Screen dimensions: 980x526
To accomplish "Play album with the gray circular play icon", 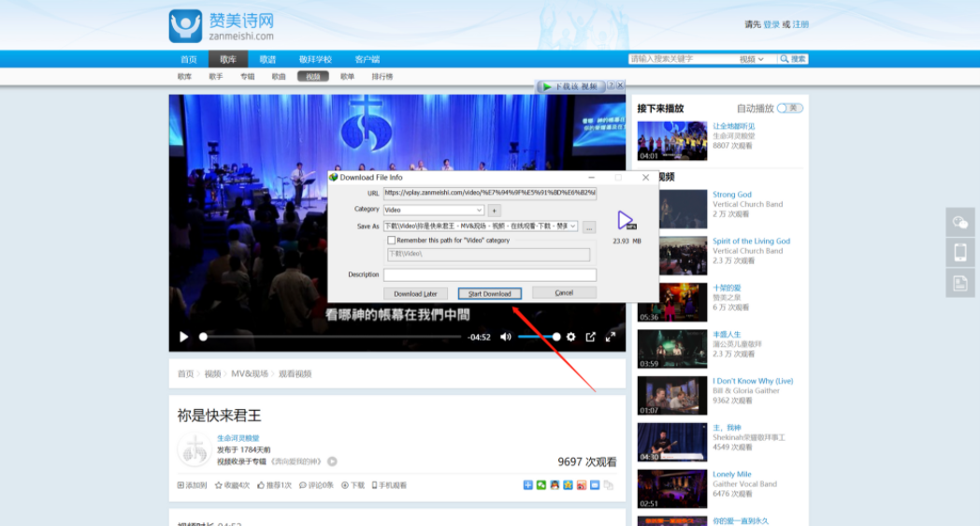I will [x=333, y=461].
